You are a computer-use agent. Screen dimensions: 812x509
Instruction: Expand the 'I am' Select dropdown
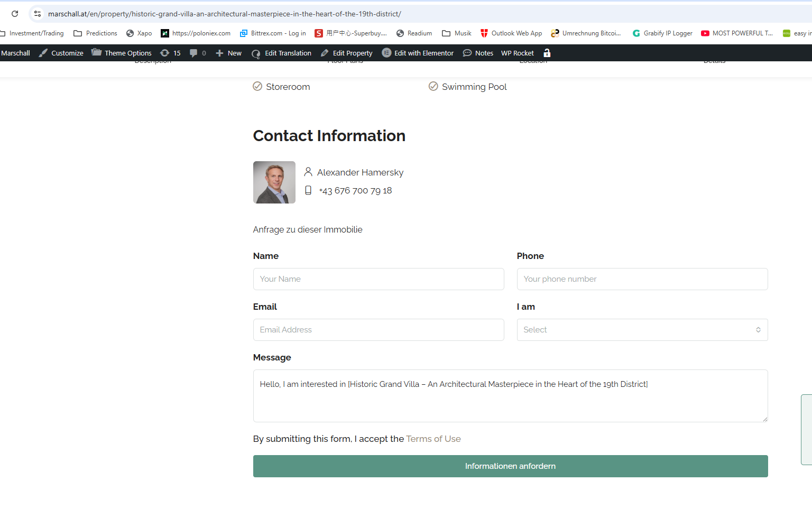642,330
